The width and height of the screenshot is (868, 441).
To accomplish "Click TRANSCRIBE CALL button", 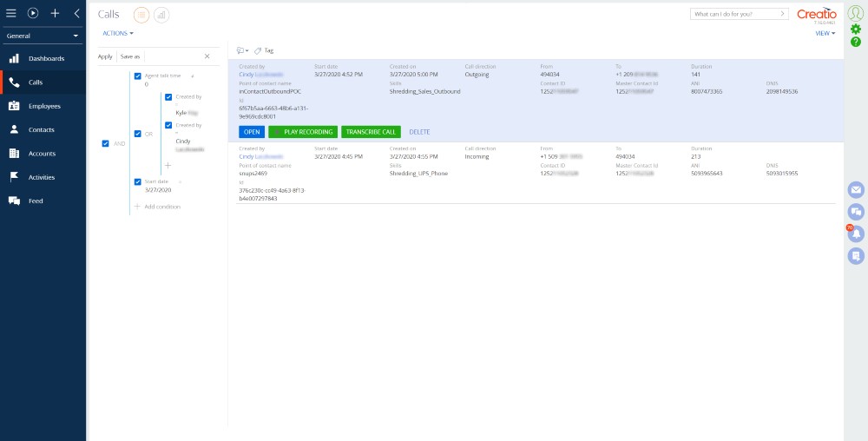I will (371, 132).
